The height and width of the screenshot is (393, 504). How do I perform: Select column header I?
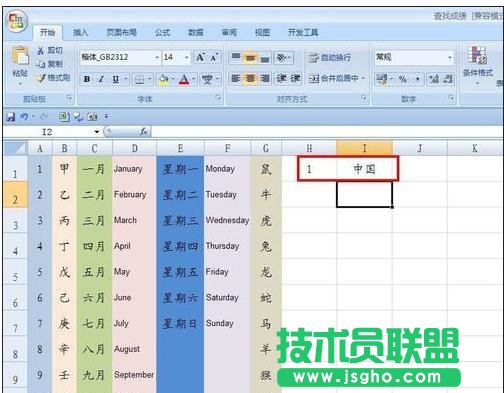(364, 148)
